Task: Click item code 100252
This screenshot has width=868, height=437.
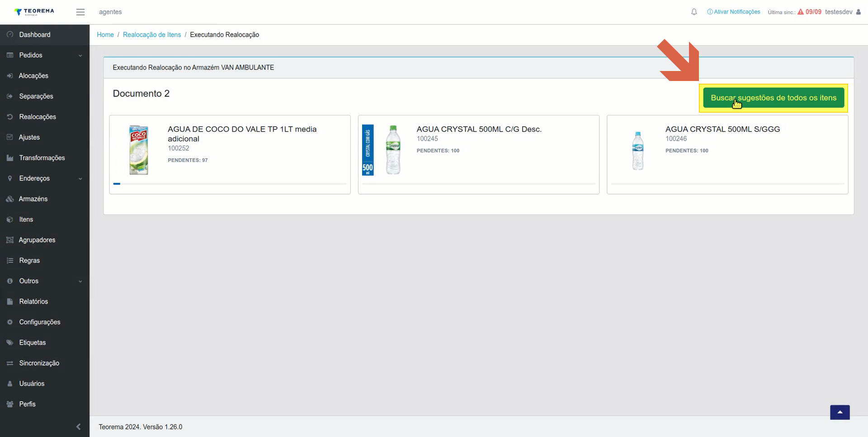Action: tap(179, 148)
